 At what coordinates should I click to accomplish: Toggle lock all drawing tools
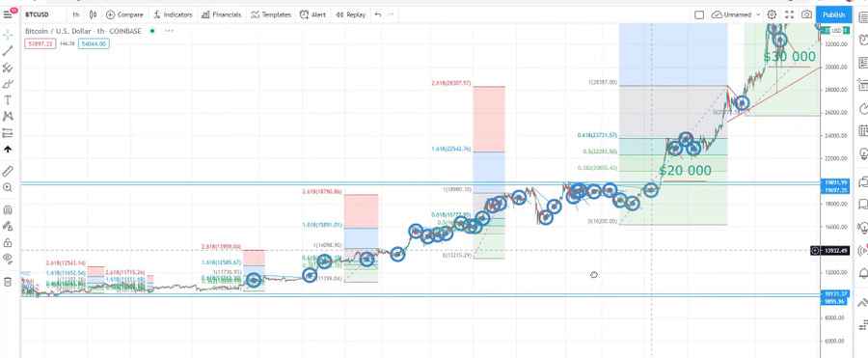[x=8, y=242]
